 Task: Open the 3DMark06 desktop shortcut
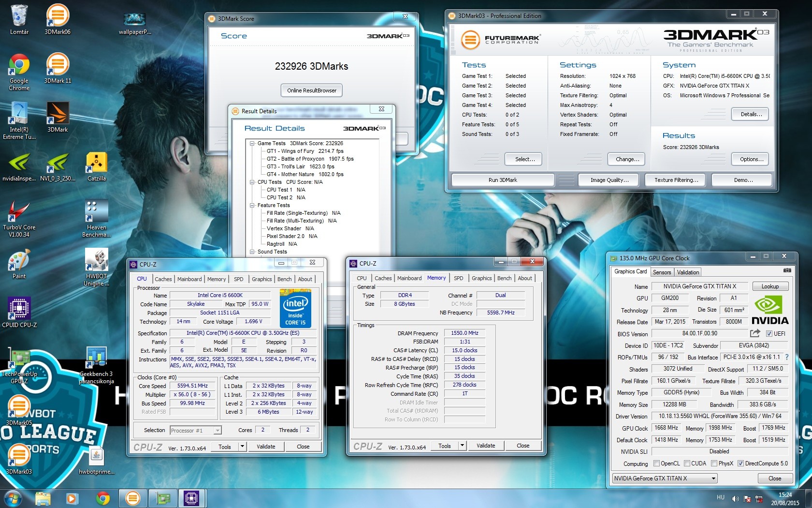58,19
